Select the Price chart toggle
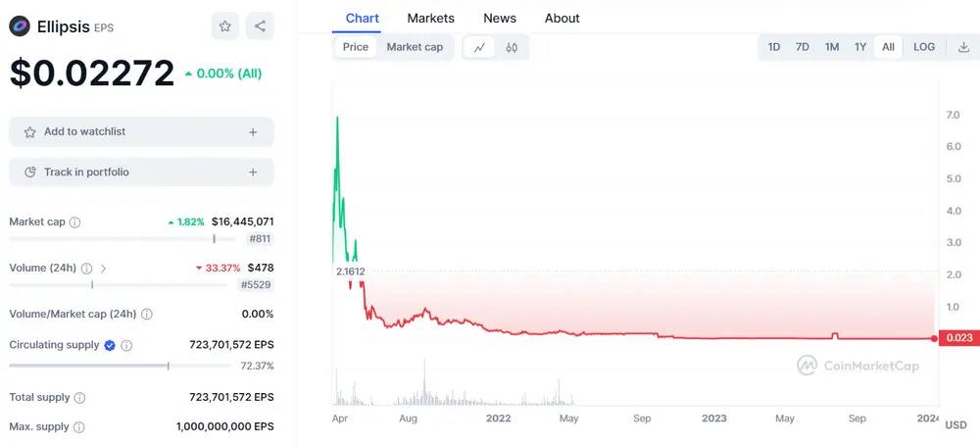Image resolution: width=980 pixels, height=445 pixels. click(355, 47)
